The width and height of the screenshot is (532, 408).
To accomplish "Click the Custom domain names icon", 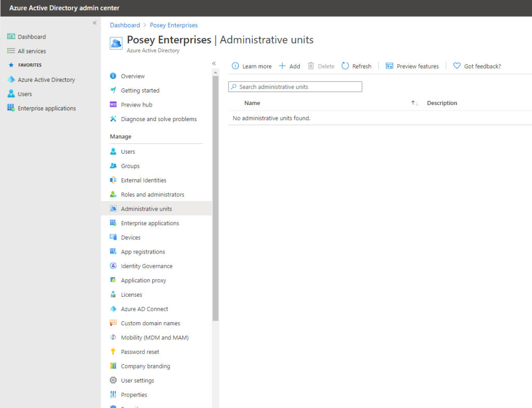I will pos(113,323).
